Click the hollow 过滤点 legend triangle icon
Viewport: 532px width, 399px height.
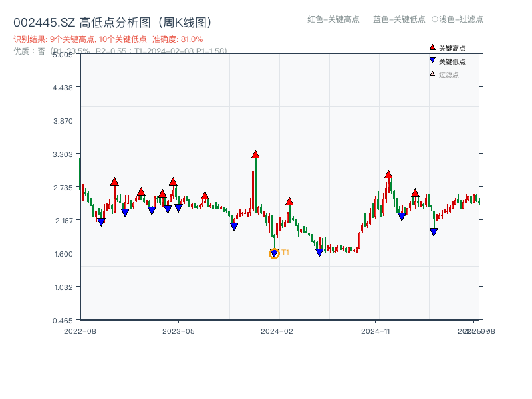point(432,74)
